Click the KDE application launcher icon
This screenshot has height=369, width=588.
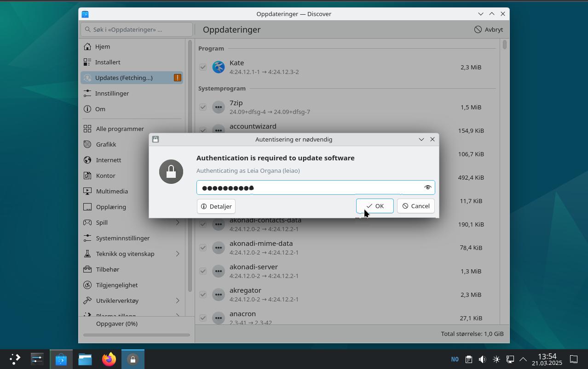15,359
